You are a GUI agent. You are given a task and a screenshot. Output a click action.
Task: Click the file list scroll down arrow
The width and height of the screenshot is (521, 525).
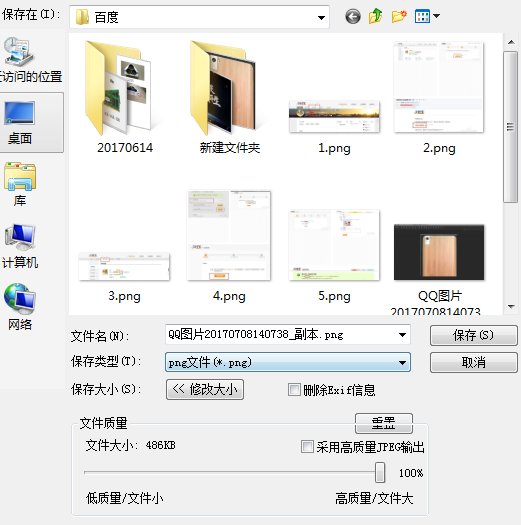(x=511, y=306)
